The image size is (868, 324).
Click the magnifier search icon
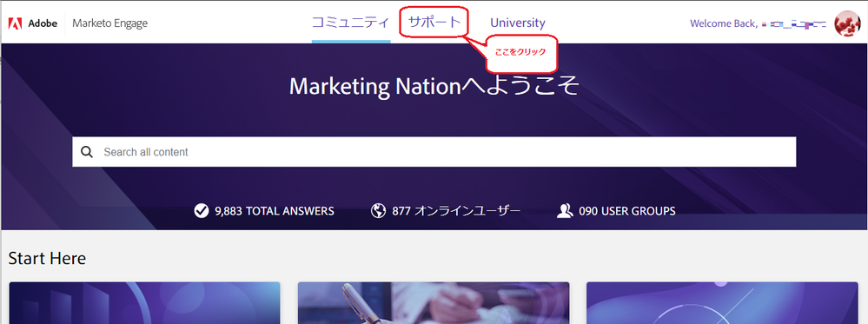[x=87, y=152]
